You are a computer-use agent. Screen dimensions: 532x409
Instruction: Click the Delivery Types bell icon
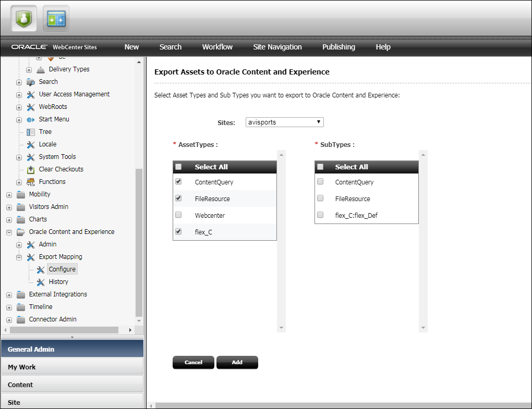pos(40,69)
